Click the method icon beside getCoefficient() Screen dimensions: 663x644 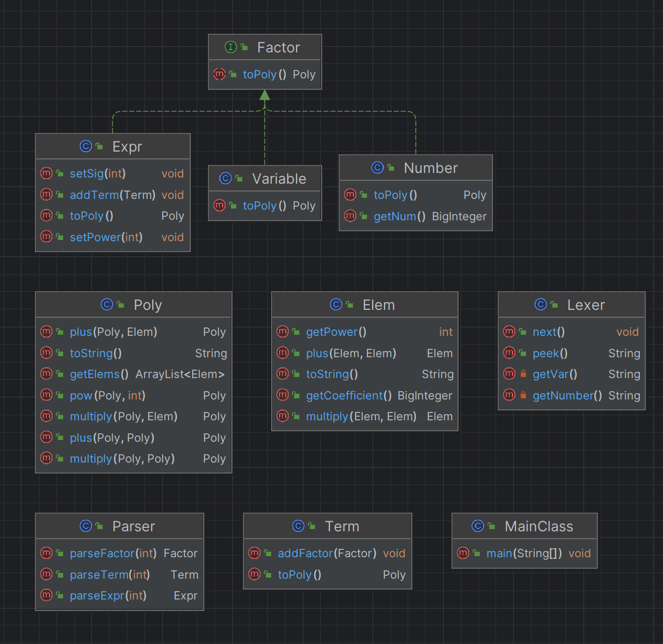282,394
